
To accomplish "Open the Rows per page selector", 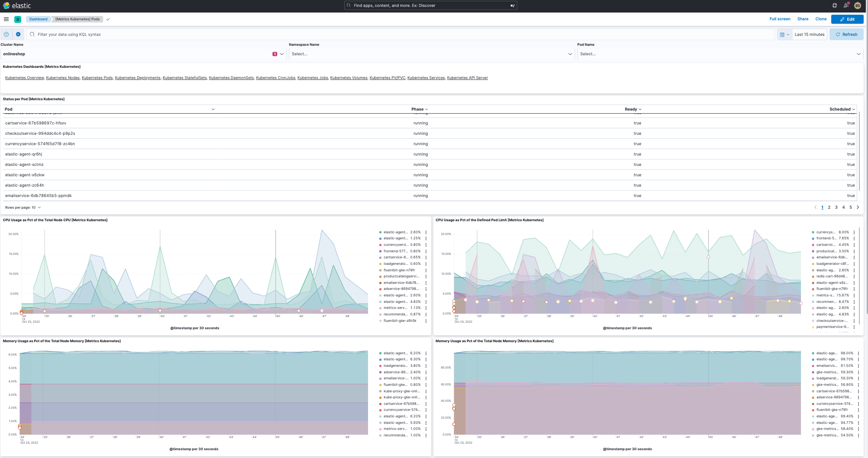I will pyautogui.click(x=23, y=207).
